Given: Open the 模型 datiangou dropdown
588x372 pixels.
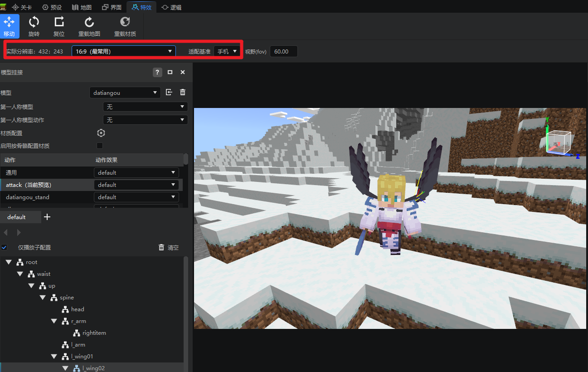Looking at the screenshot, I should [125, 93].
